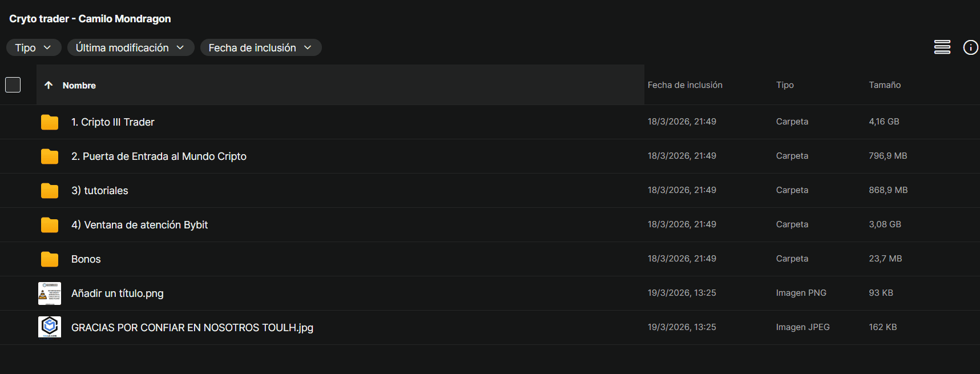Open the Añadir un título.png thumbnail
Screen dimensions: 980x374
pyautogui.click(x=50, y=293)
